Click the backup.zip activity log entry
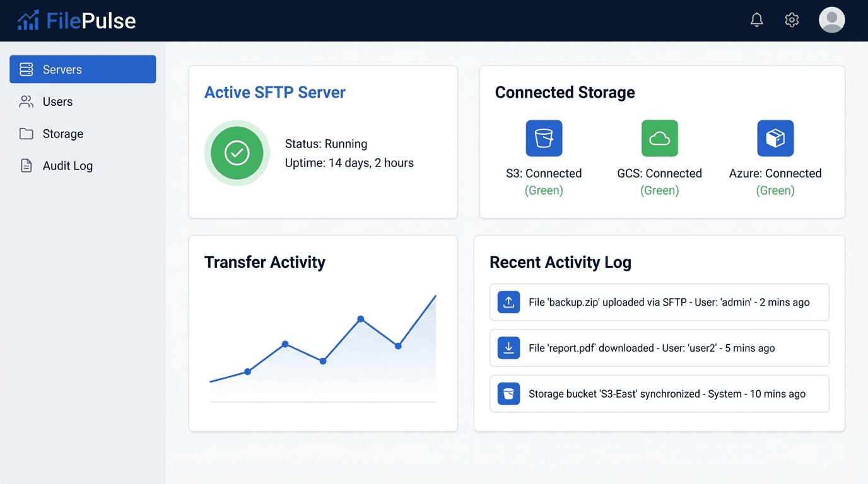This screenshot has width=868, height=484. coord(659,302)
